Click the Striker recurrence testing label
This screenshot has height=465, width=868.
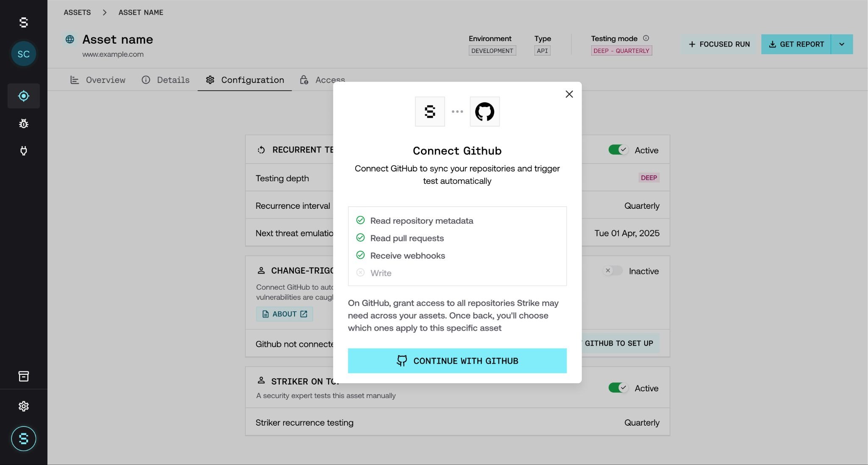click(x=304, y=423)
